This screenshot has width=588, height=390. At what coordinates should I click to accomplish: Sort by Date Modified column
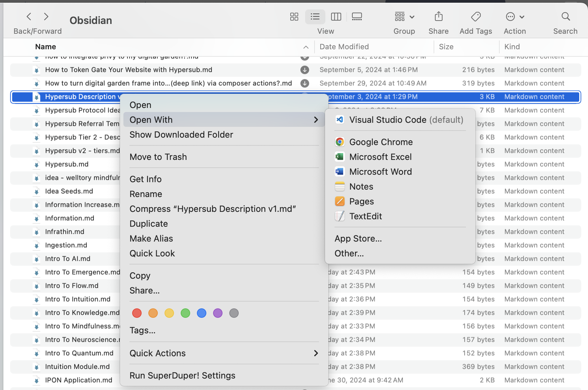[x=344, y=47]
